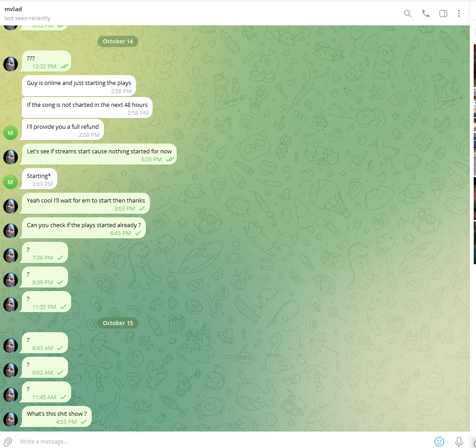Toggle the right info side panel
Viewport: 476px width, 448px height.
pyautogui.click(x=443, y=13)
